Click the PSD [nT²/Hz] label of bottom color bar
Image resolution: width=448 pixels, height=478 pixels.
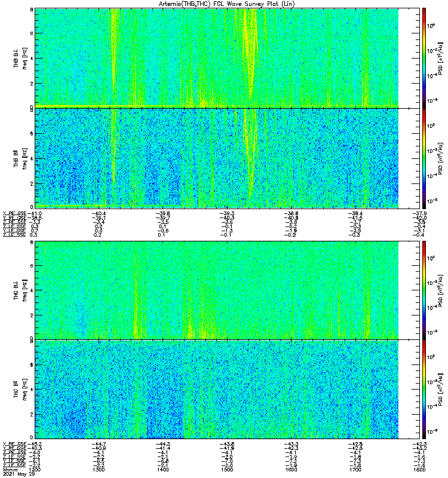440,390
